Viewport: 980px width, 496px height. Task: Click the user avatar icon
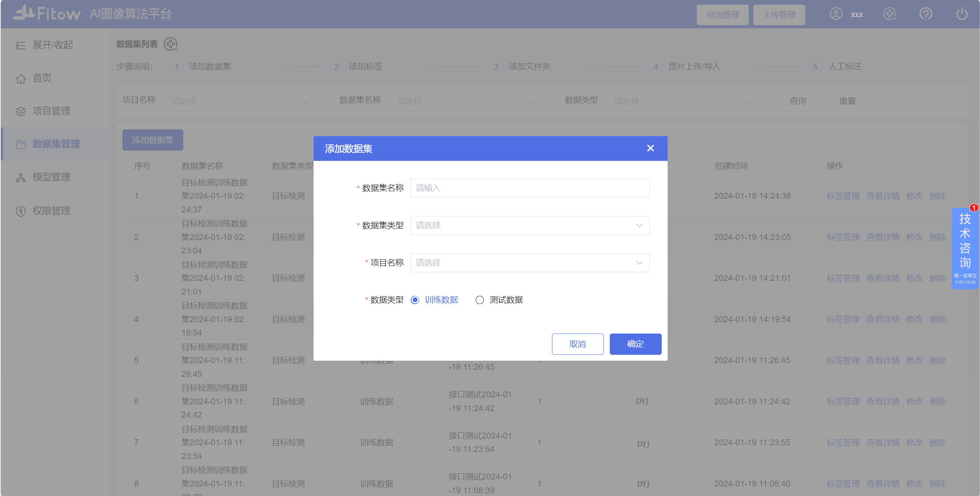(836, 14)
